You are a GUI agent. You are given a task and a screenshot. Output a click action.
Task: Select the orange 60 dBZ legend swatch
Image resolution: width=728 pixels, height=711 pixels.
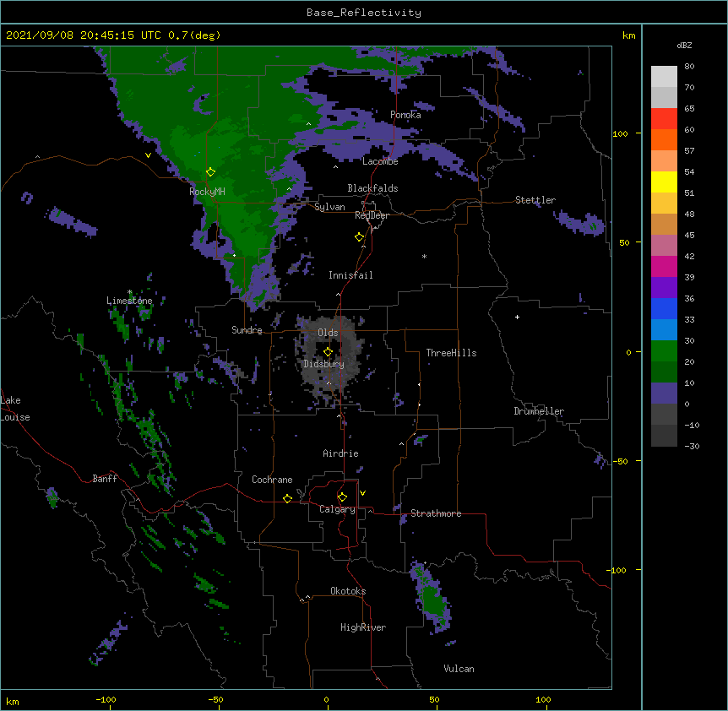(664, 139)
